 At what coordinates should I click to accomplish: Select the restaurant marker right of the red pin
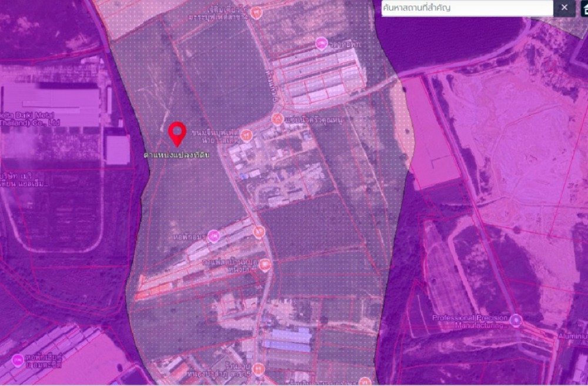pyautogui.click(x=246, y=135)
